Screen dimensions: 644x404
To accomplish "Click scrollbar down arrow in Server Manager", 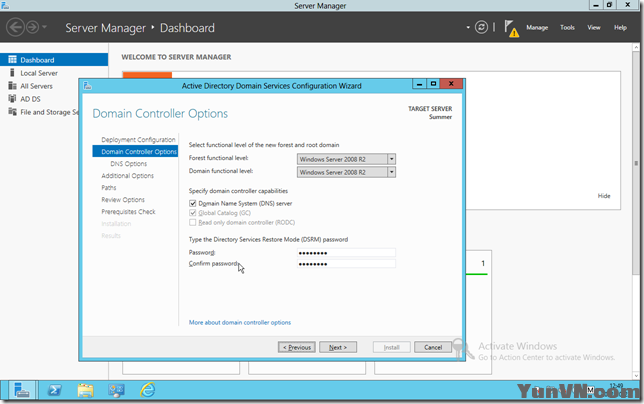I will click(x=636, y=375).
